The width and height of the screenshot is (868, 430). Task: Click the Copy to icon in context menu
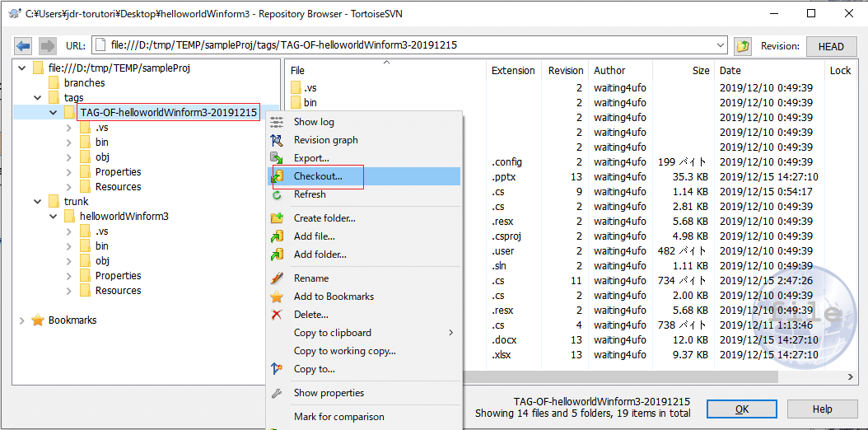[x=277, y=368]
